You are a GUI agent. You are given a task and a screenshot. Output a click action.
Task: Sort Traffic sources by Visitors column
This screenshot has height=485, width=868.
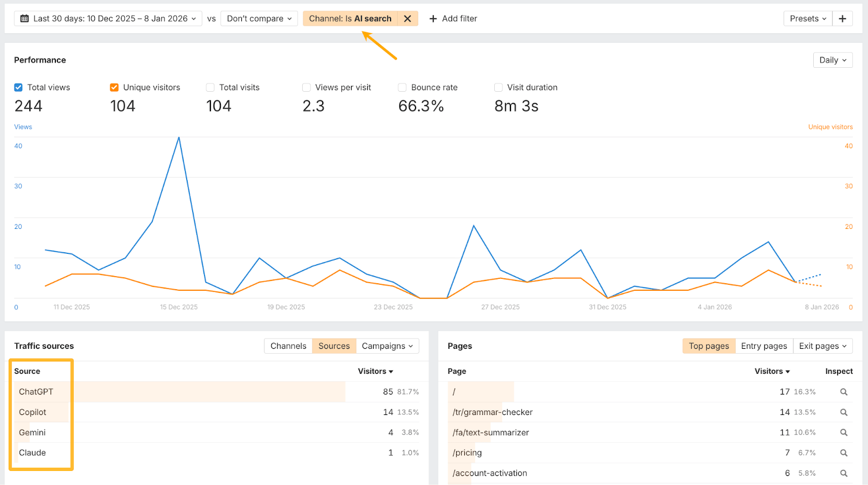375,371
